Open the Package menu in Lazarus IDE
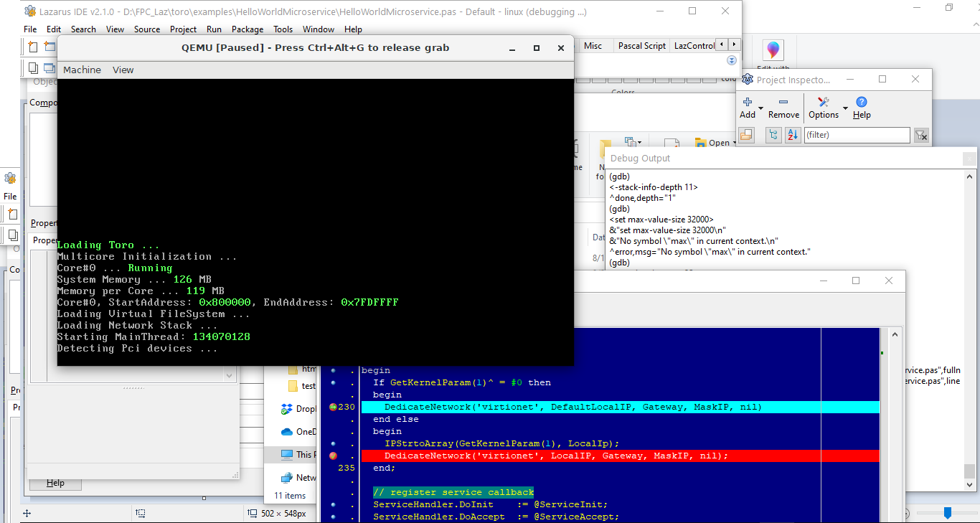Image resolution: width=980 pixels, height=523 pixels. (248, 29)
